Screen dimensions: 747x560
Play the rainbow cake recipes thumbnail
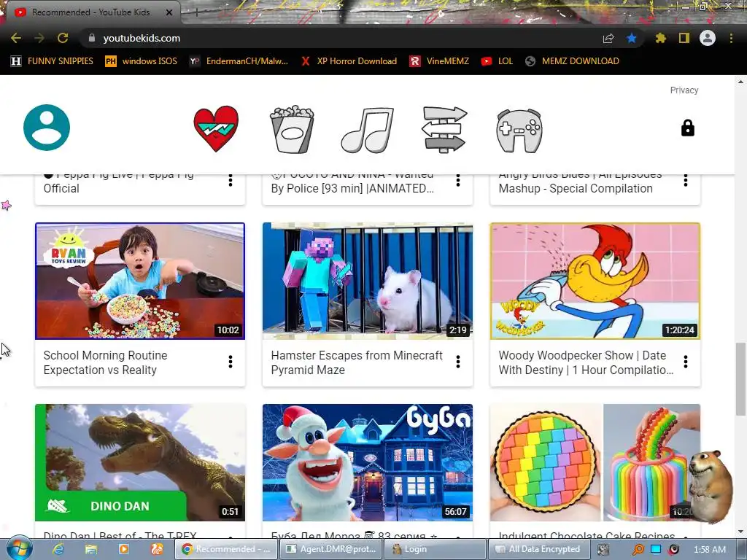(595, 462)
